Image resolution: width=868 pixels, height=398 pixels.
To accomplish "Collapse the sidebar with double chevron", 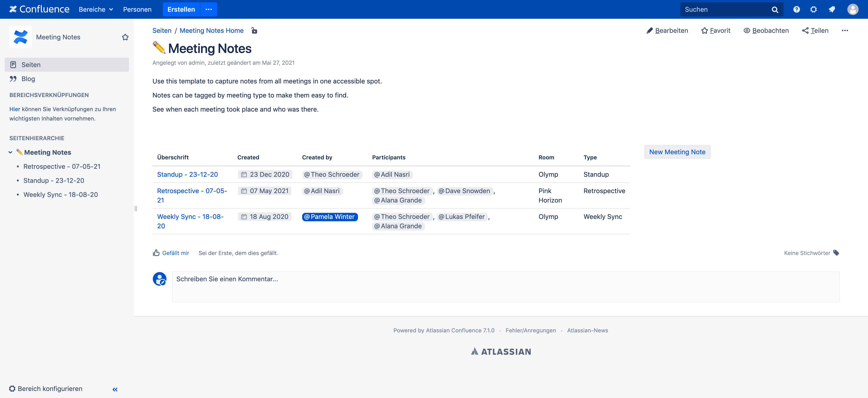I will [115, 389].
